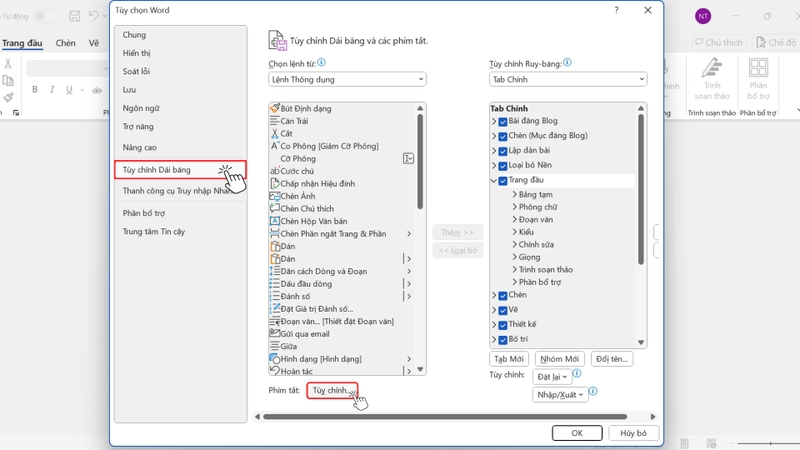Open the Đặt lại dropdown button

(552, 377)
